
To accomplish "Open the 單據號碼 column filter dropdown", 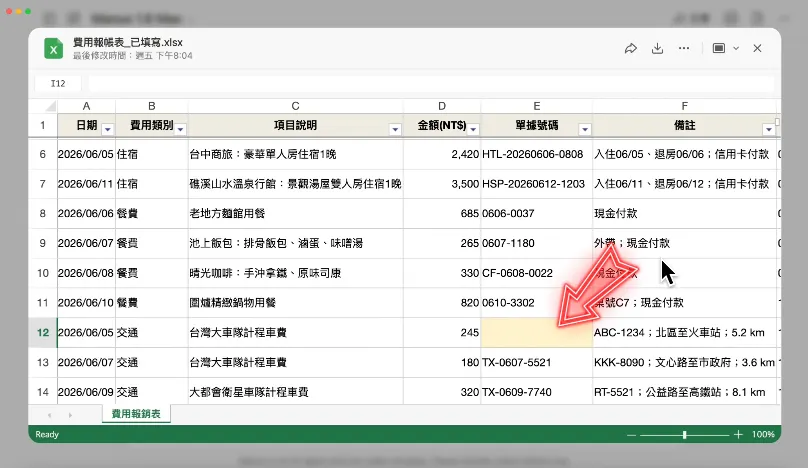I will (584, 129).
